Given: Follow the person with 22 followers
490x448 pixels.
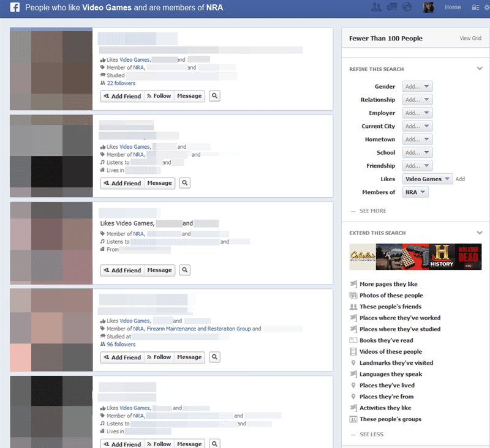Looking at the screenshot, I should [x=159, y=96].
